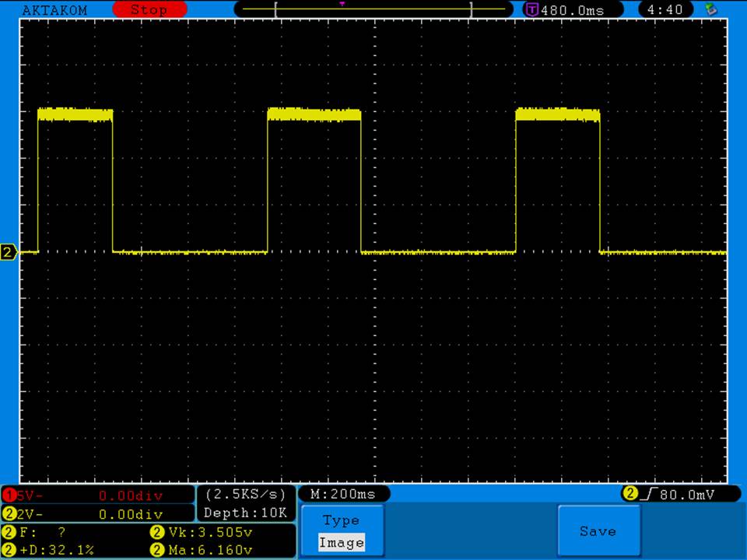Click the USB connection icon in top bar
747x560 pixels.
(x=710, y=10)
